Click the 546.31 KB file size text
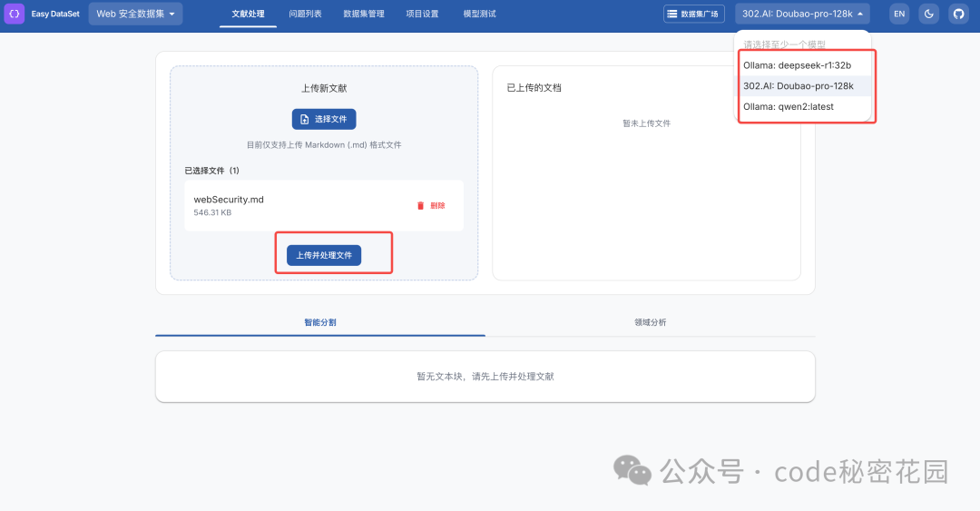This screenshot has width=980, height=511. point(212,212)
